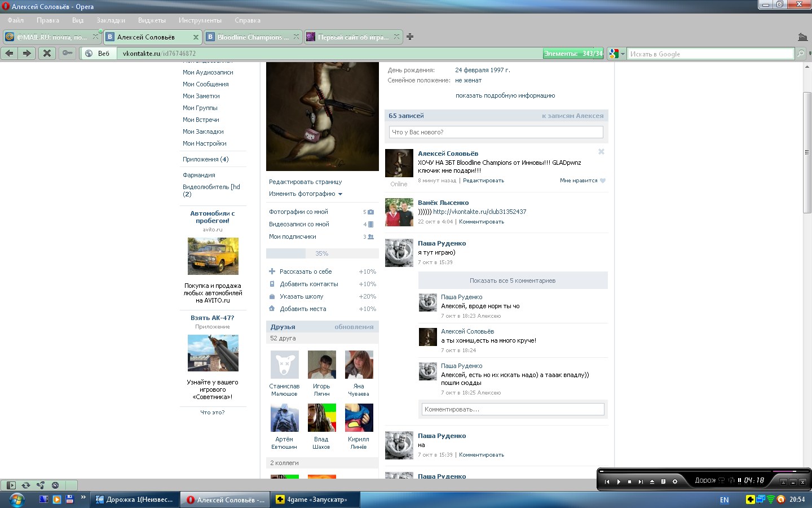Open the password wand key icon
Image resolution: width=812 pixels, height=508 pixels.
point(67,53)
